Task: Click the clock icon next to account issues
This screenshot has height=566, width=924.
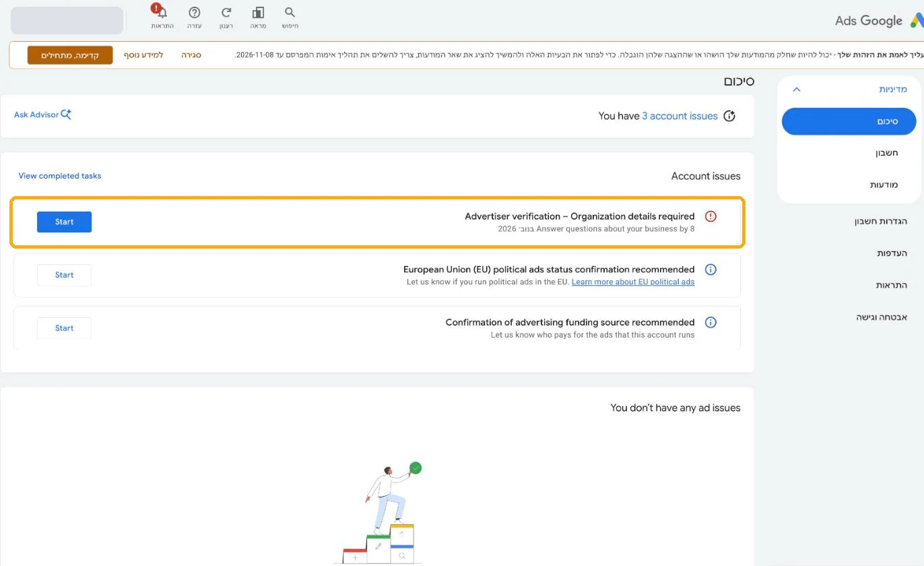Action: click(x=729, y=116)
